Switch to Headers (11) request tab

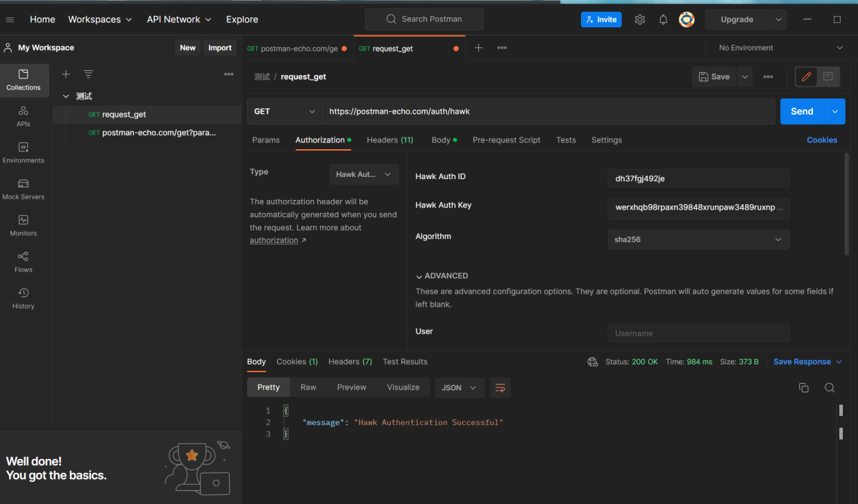[390, 140]
